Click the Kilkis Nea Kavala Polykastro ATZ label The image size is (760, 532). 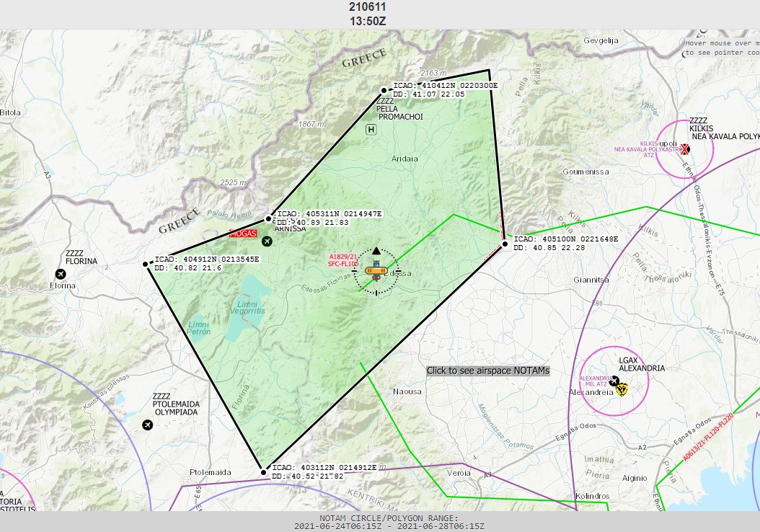[648, 149]
